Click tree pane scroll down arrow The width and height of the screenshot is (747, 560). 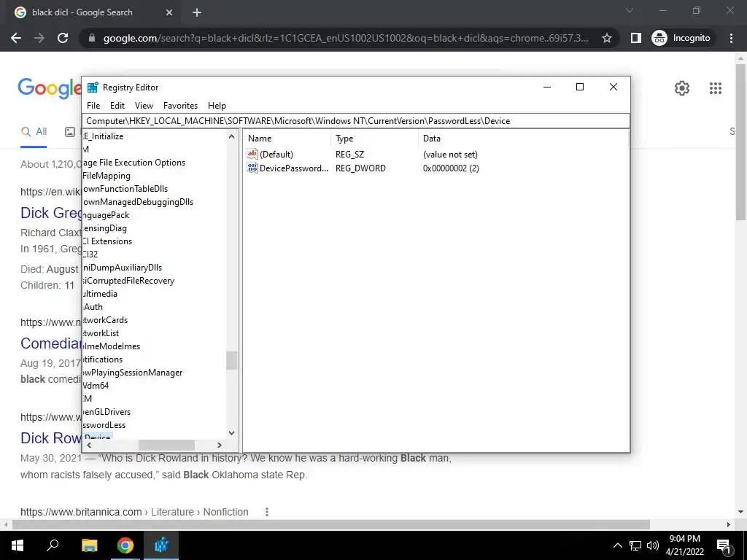point(231,433)
